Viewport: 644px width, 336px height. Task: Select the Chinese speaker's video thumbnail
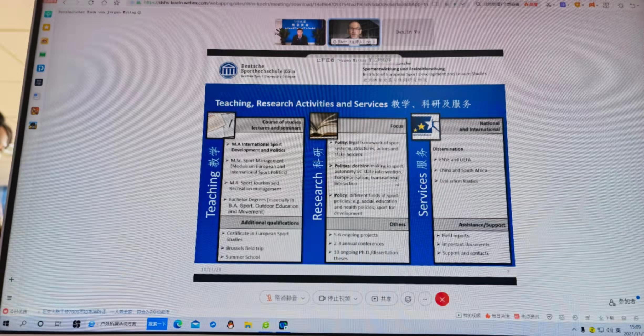point(300,32)
